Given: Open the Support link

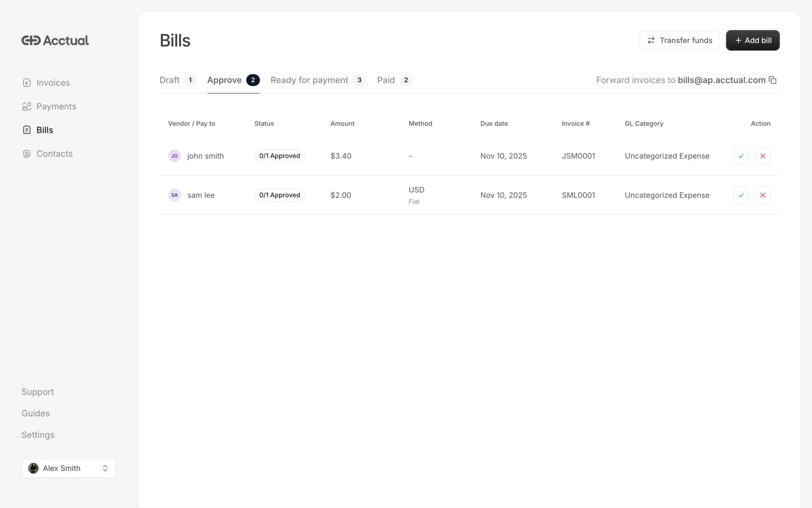Looking at the screenshot, I should (x=38, y=392).
